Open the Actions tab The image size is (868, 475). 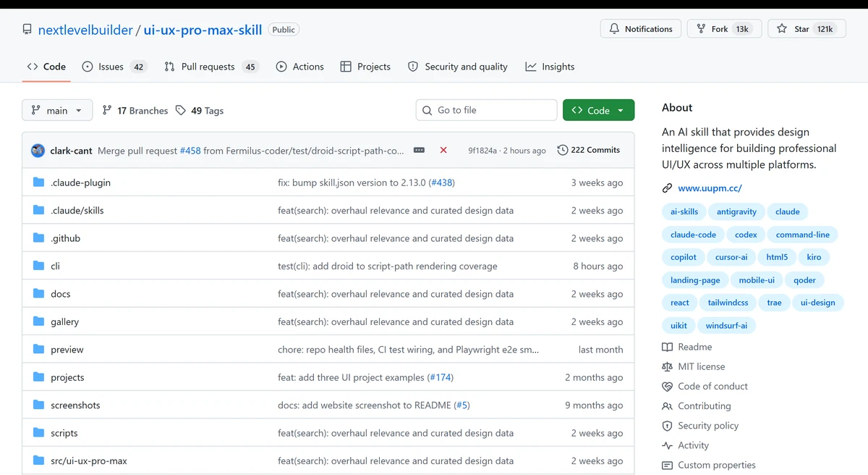[x=300, y=67]
